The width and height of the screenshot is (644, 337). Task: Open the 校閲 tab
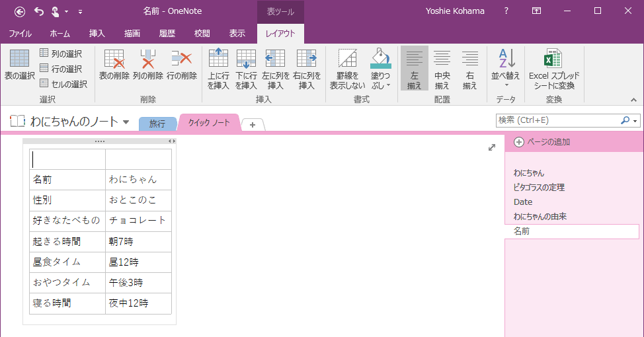click(202, 34)
